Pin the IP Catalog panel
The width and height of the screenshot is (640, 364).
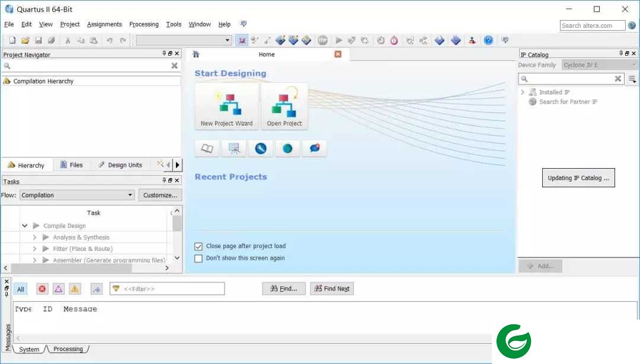(x=621, y=53)
